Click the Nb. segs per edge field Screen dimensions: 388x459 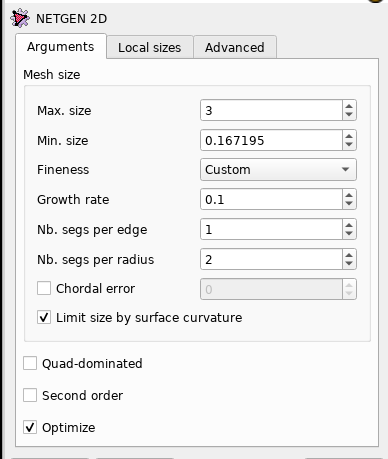tap(271, 229)
